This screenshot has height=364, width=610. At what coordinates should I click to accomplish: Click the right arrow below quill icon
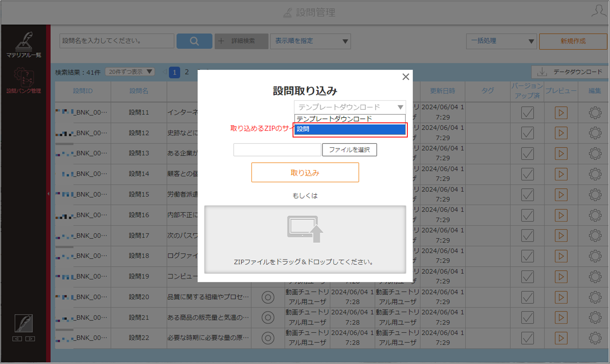coord(30,339)
